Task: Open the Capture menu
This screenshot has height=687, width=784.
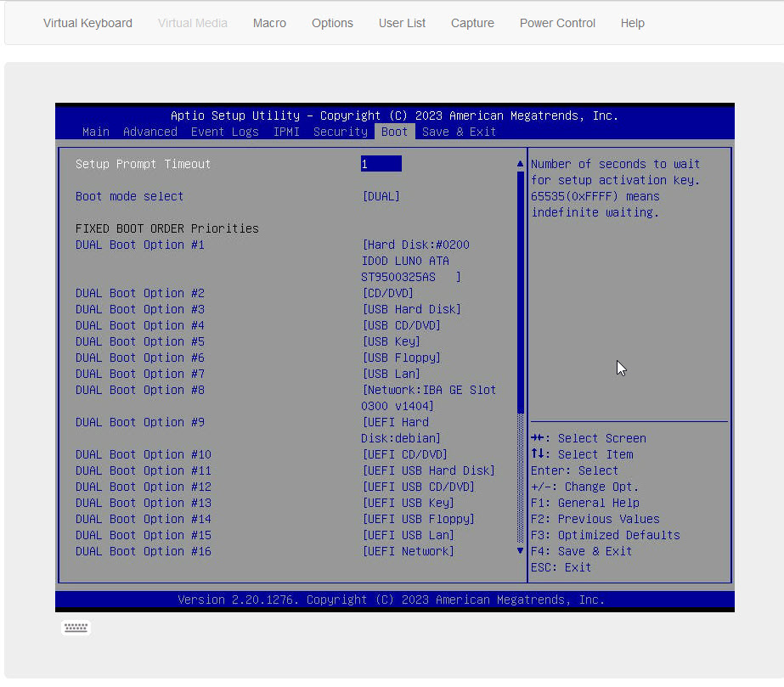Action: click(x=472, y=23)
